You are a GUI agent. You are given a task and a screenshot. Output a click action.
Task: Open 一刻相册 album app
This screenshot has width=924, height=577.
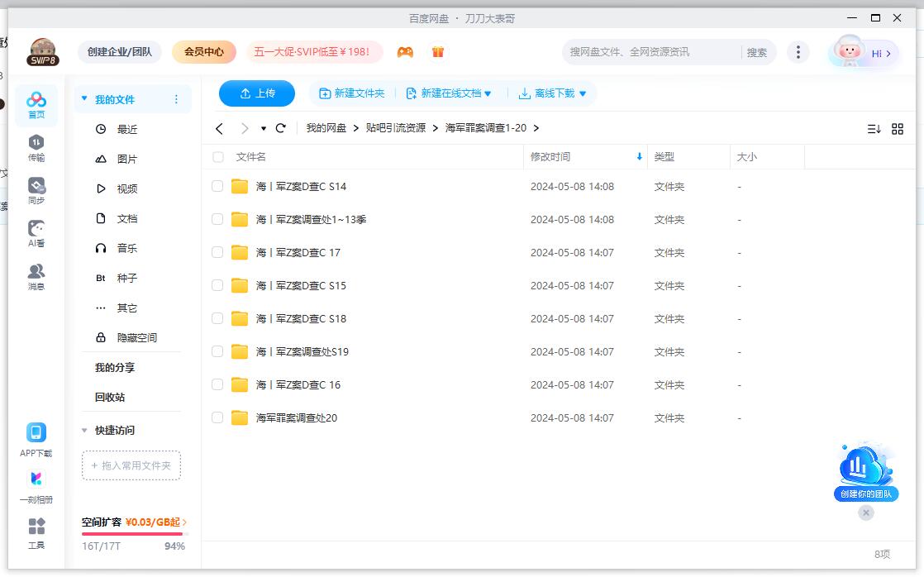pos(36,479)
